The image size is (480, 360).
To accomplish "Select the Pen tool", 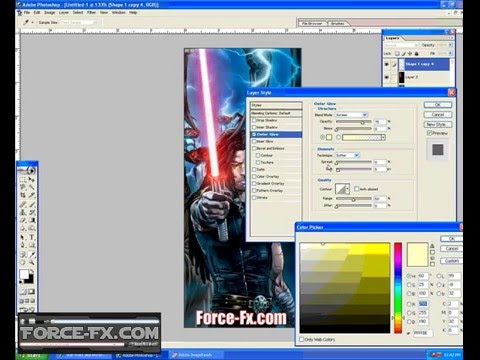I will (x=23, y=245).
